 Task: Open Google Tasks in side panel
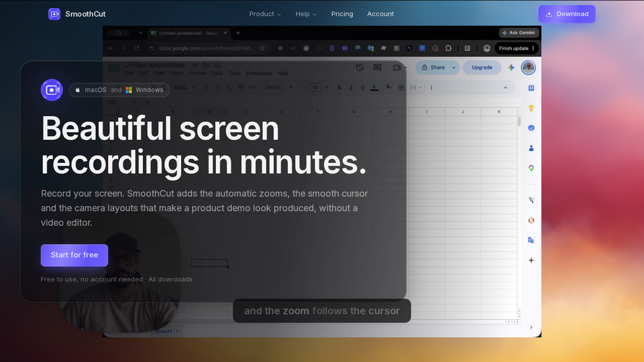(x=531, y=128)
